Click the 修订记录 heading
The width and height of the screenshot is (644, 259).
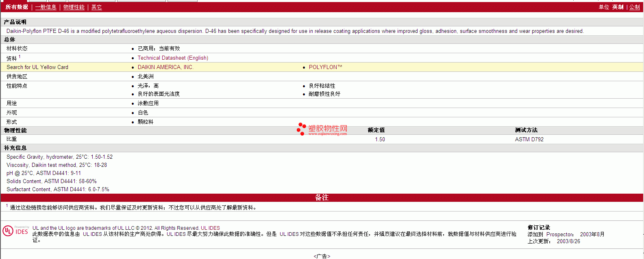pyautogui.click(x=539, y=228)
